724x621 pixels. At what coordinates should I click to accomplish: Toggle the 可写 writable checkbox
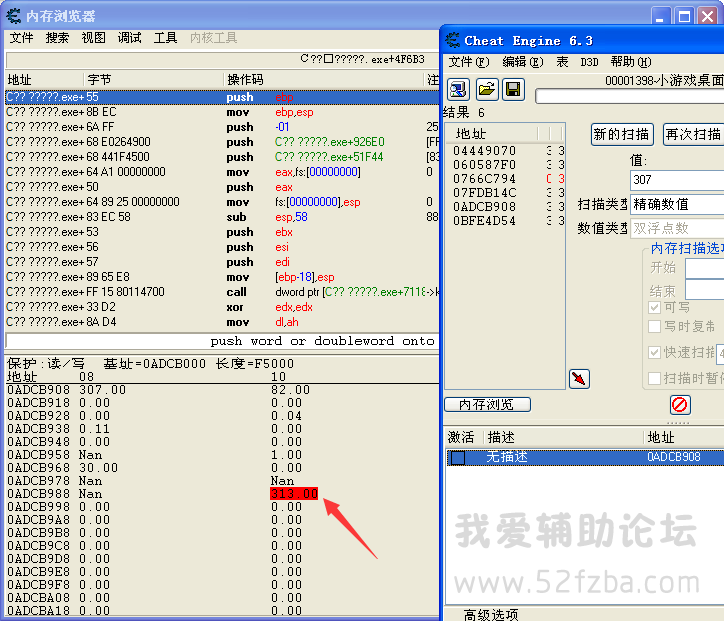click(x=654, y=307)
